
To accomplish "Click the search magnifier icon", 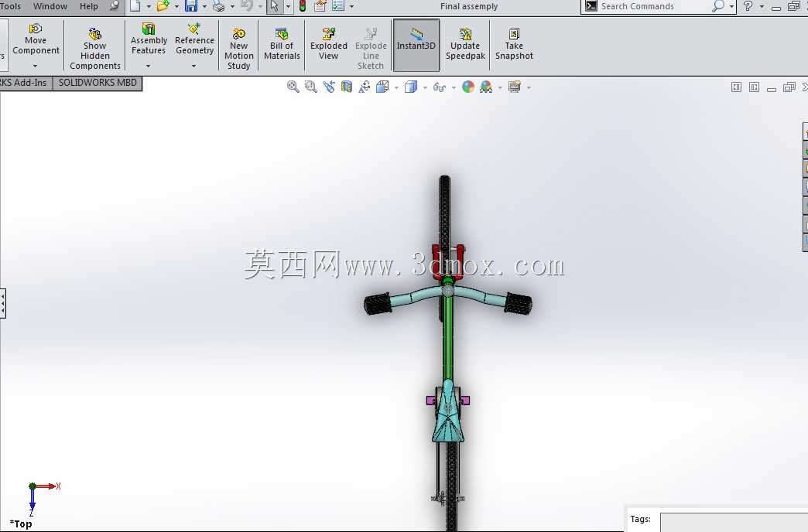I will tap(717, 6).
